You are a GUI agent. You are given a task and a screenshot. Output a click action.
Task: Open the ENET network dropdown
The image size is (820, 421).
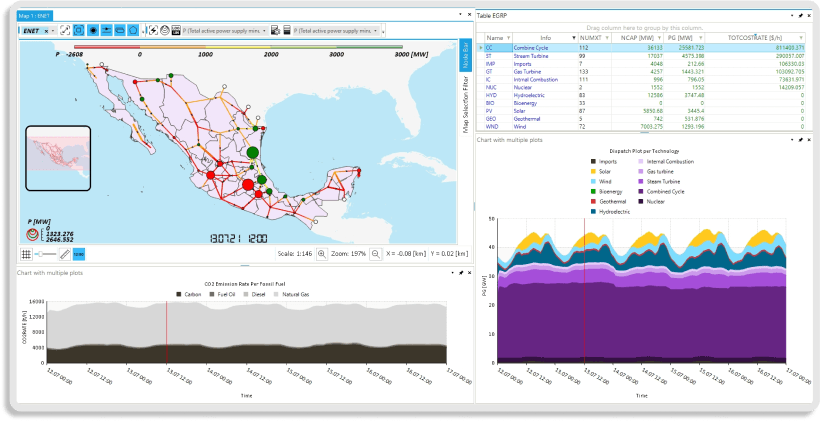52,31
